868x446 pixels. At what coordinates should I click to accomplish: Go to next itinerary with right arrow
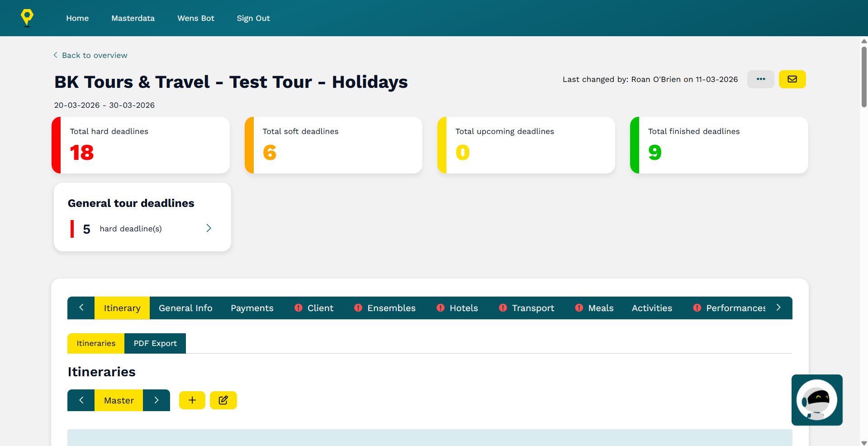[x=157, y=400]
